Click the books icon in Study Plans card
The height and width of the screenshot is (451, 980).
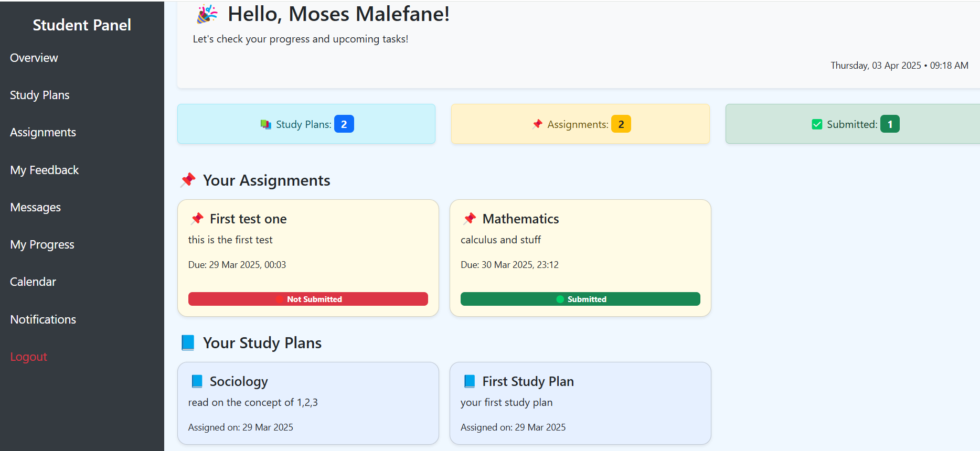tap(266, 124)
